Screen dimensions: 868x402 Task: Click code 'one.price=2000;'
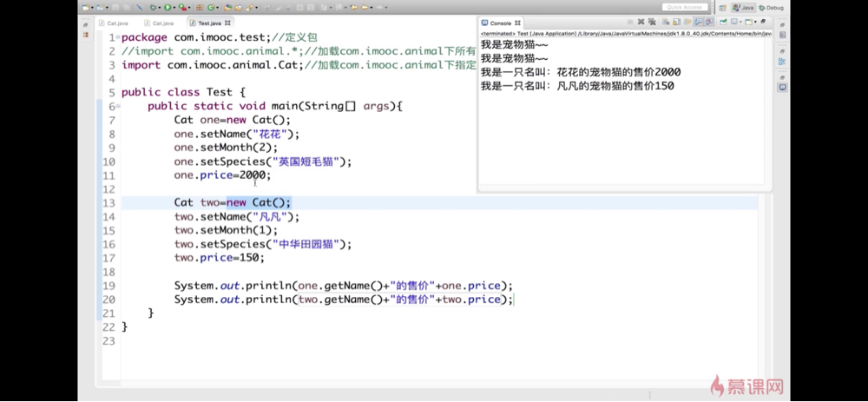[222, 175]
